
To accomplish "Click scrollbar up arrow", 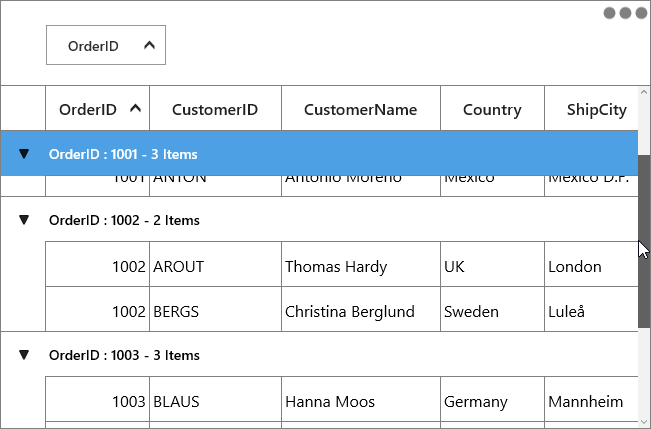I will 644,92.
